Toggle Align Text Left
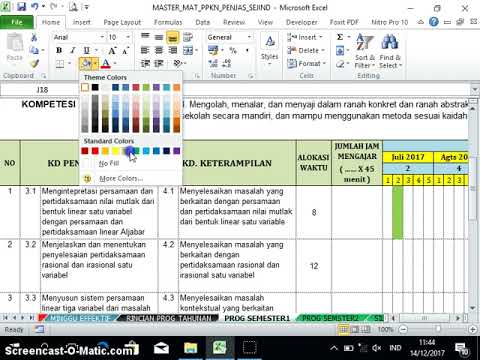 point(145,50)
